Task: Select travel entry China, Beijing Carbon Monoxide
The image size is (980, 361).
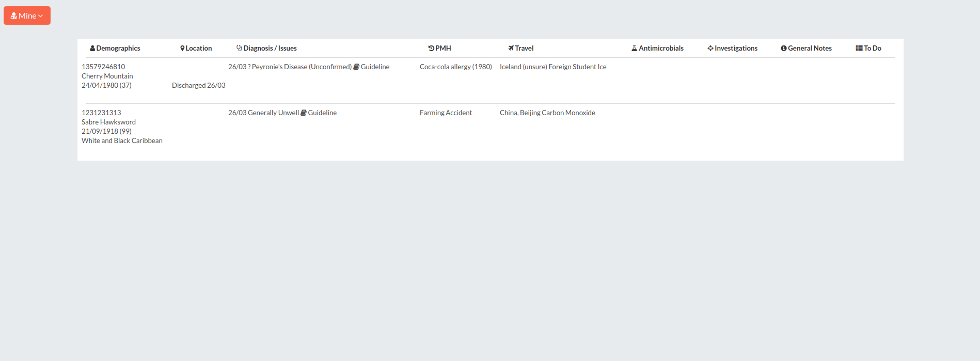Action: [x=547, y=113]
